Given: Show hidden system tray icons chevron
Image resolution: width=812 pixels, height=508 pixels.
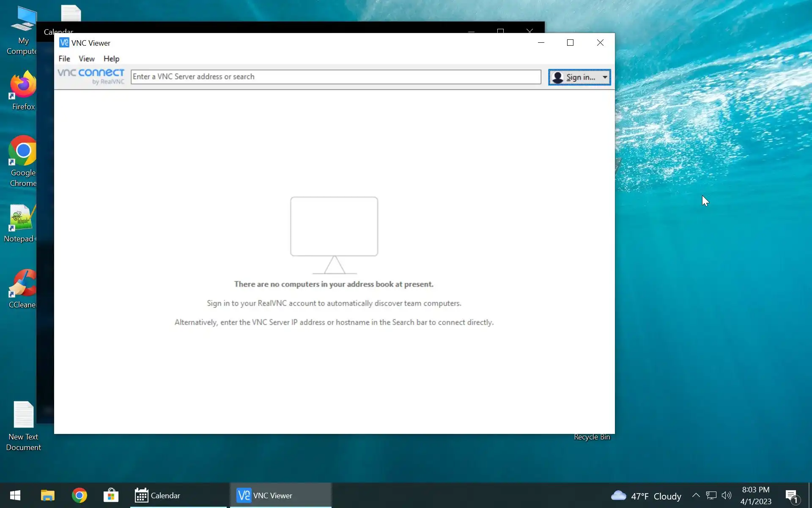Looking at the screenshot, I should click(696, 495).
